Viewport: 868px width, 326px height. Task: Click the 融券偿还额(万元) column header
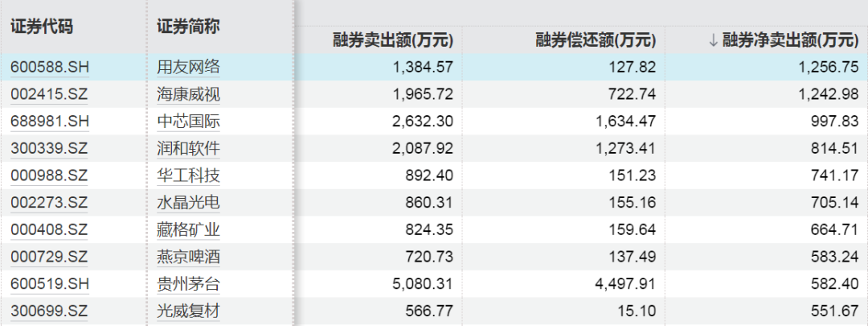[596, 40]
